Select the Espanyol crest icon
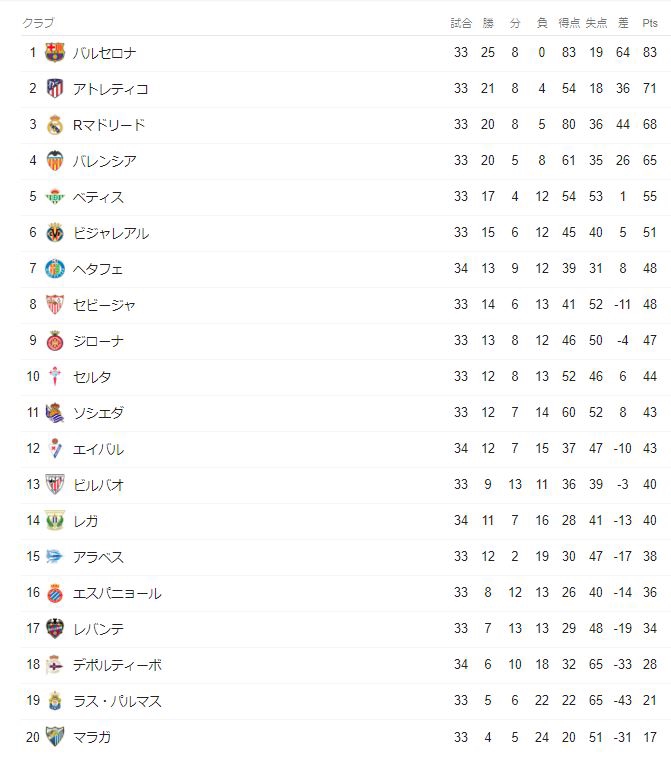This screenshot has width=671, height=767. pyautogui.click(x=55, y=593)
